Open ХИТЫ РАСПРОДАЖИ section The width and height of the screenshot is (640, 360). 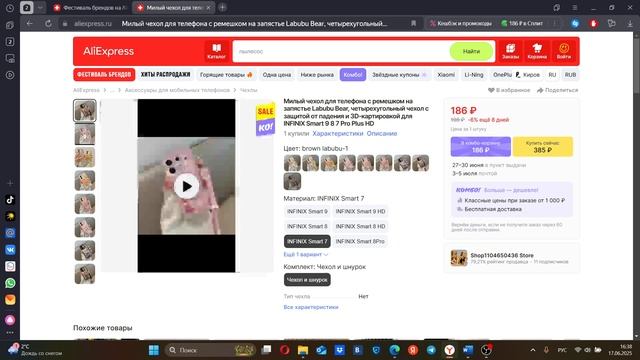(165, 75)
